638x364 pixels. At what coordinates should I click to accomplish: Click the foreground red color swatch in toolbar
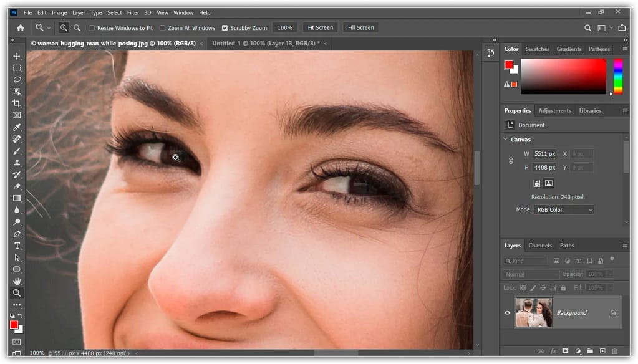click(14, 324)
